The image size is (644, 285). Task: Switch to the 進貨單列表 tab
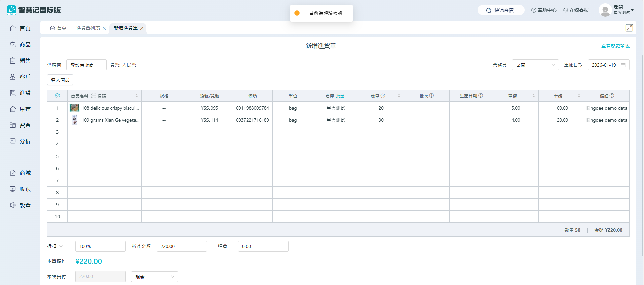pos(88,28)
